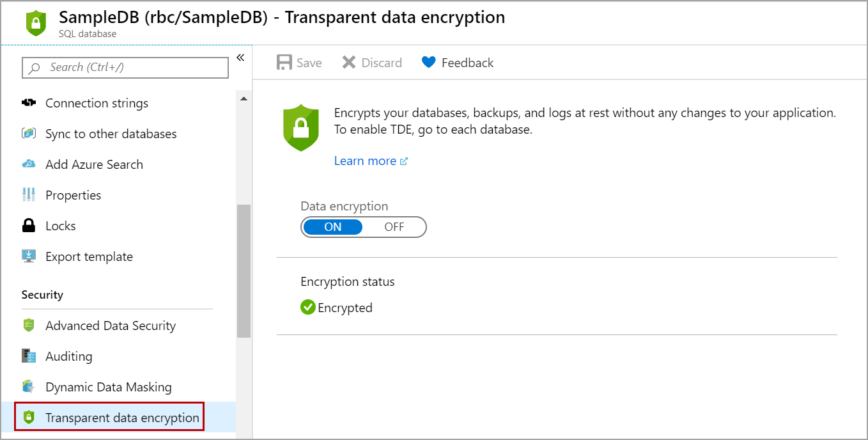Click the Auditing icon in sidebar

[x=28, y=356]
